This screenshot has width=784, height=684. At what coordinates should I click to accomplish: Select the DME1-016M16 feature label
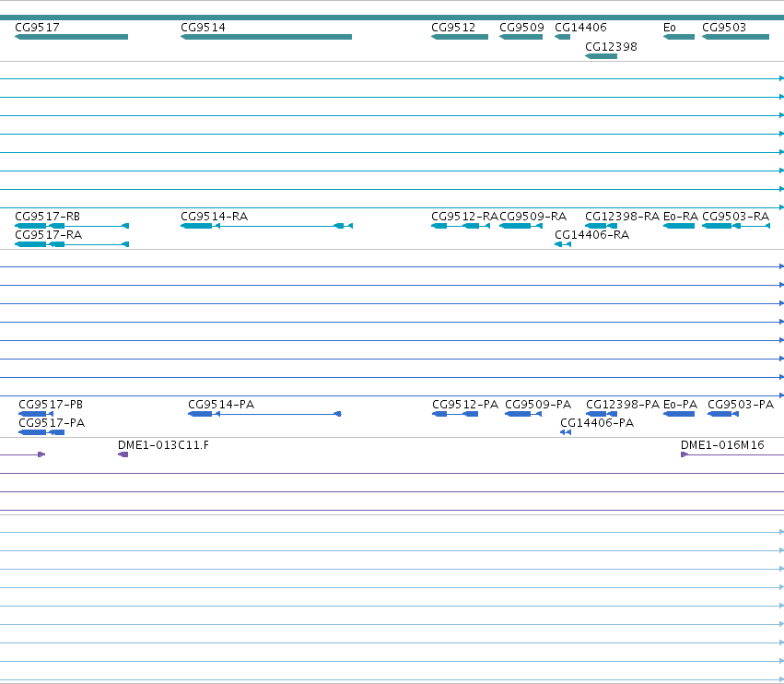tap(722, 445)
